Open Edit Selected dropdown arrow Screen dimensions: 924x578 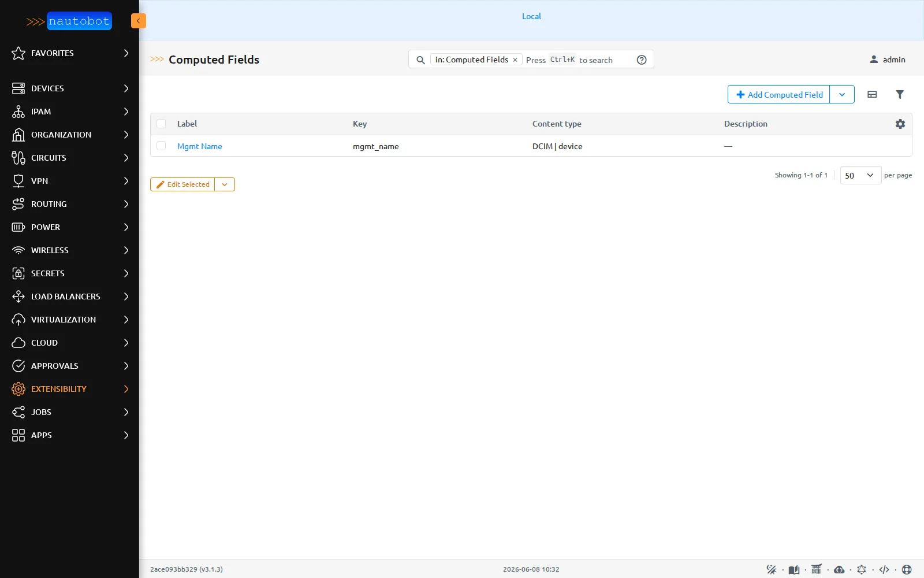[225, 184]
